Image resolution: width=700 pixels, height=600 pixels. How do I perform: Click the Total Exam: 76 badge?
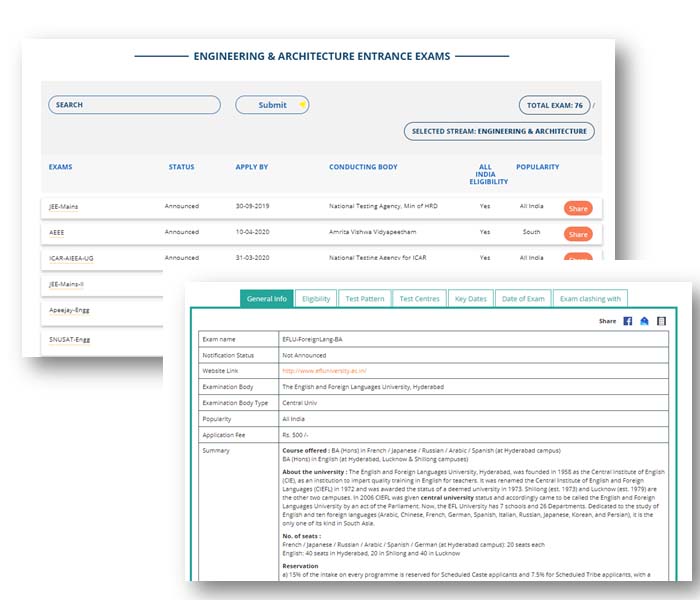click(554, 105)
